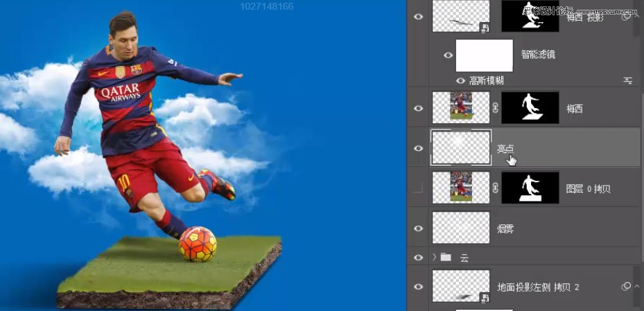Select the 烟雾 layer thumbnail

coord(461,228)
